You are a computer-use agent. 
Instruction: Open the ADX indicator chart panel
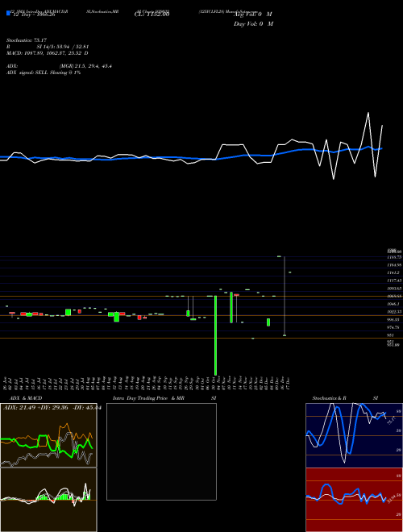(x=48, y=435)
